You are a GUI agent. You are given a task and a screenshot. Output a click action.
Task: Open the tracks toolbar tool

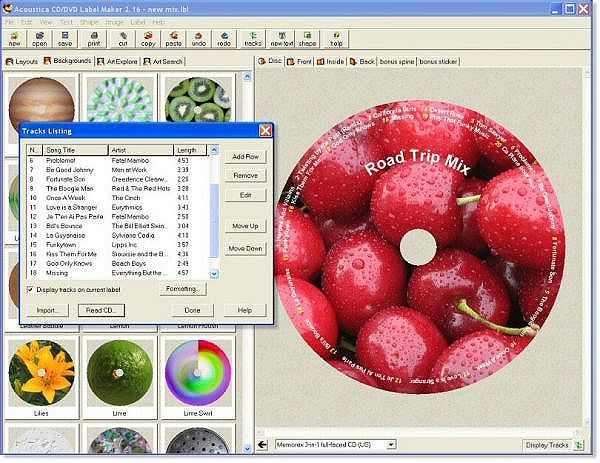pyautogui.click(x=253, y=39)
